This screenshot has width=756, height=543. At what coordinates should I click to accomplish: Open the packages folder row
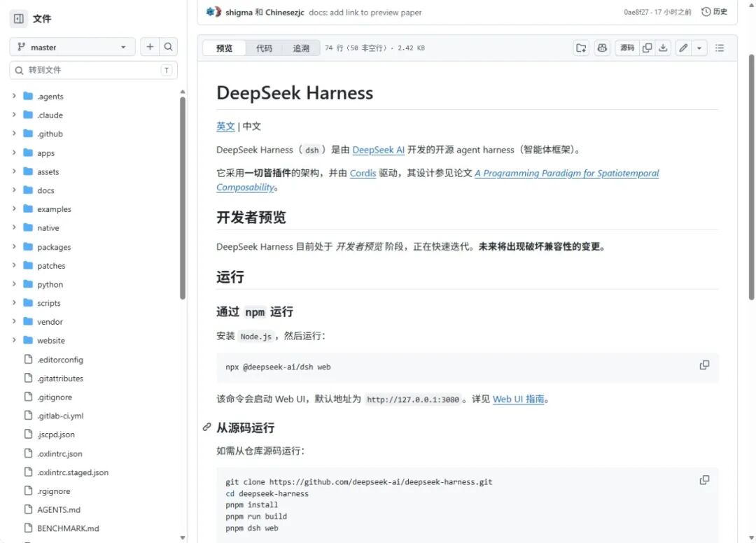[x=94, y=247]
